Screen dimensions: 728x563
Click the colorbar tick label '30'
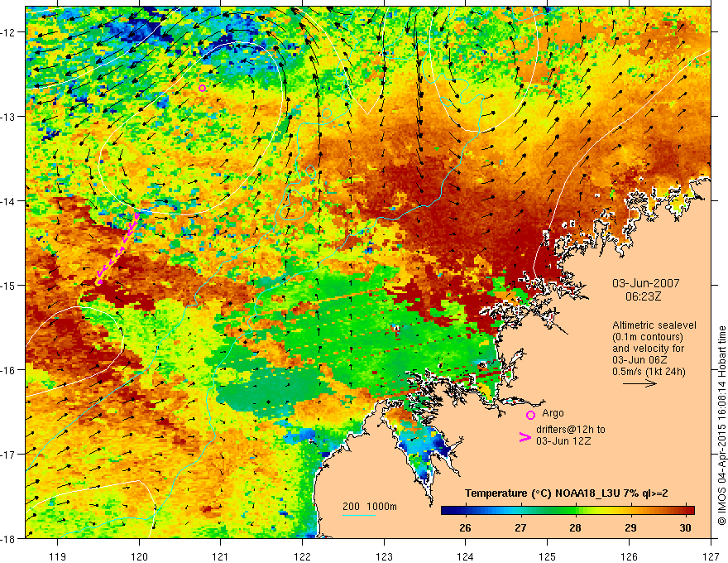point(685,527)
